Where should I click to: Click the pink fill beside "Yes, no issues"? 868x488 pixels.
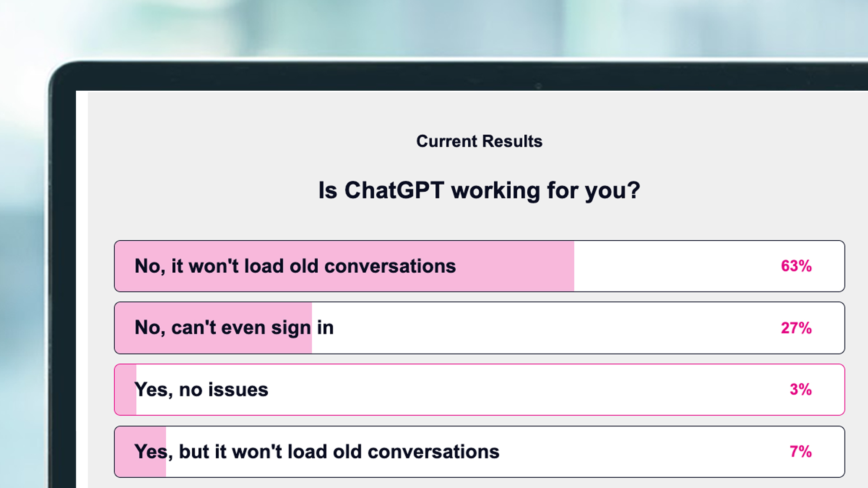(x=125, y=390)
